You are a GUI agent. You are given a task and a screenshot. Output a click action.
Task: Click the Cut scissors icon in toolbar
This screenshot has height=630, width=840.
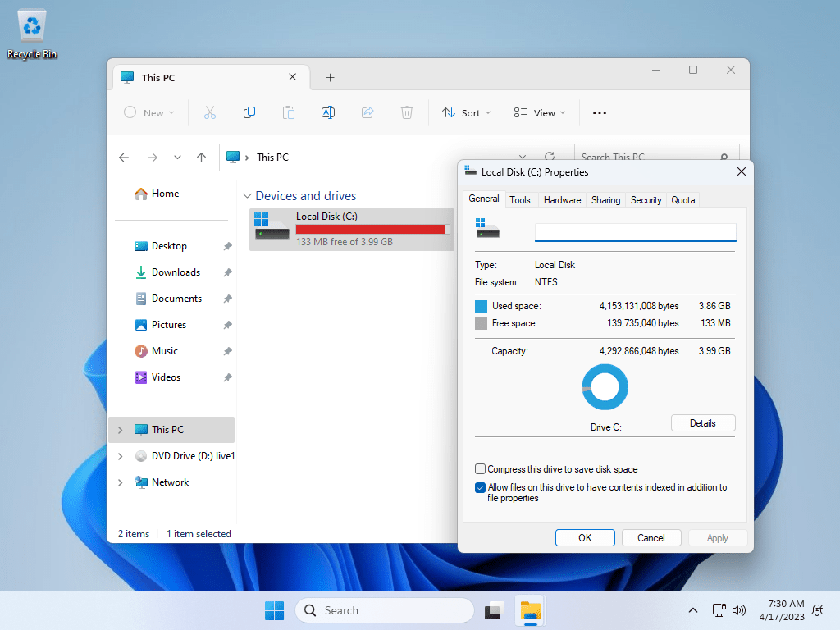coord(210,112)
